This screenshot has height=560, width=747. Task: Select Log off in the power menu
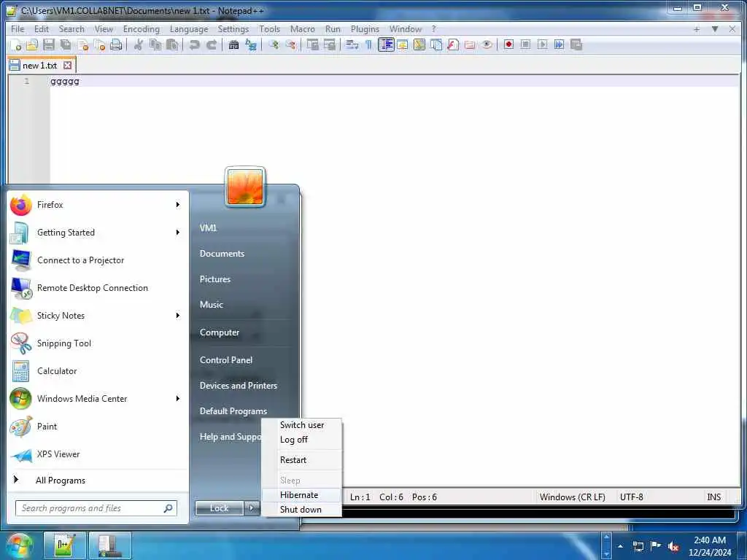tap(301, 440)
